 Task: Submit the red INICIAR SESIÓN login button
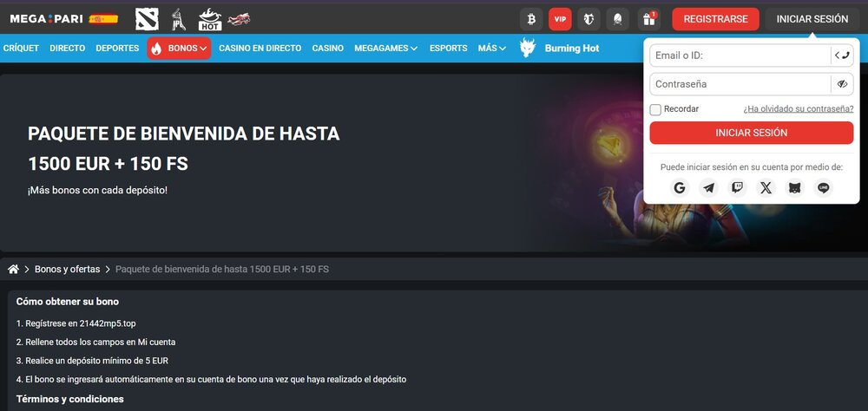tap(751, 133)
